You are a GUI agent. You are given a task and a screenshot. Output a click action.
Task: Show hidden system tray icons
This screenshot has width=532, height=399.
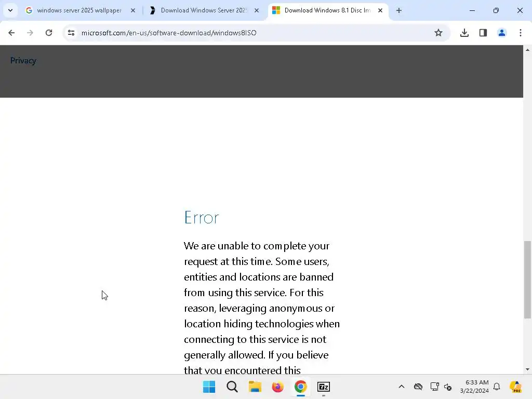pos(402,387)
